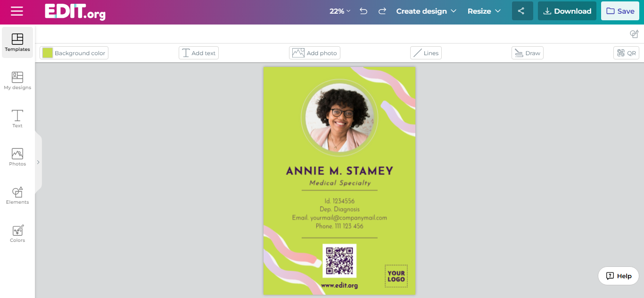Click the Add photo tool
The height and width of the screenshot is (298, 644).
click(314, 53)
